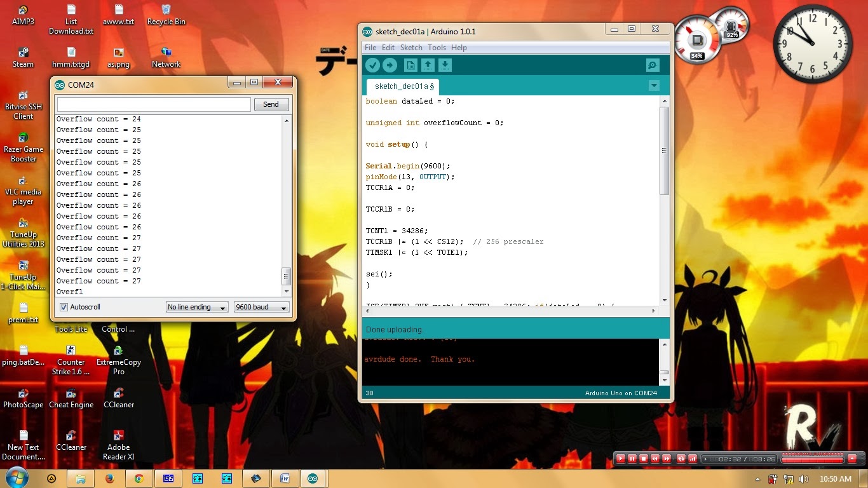The image size is (868, 488).
Task: Skip to next track in media widget
Action: [667, 458]
